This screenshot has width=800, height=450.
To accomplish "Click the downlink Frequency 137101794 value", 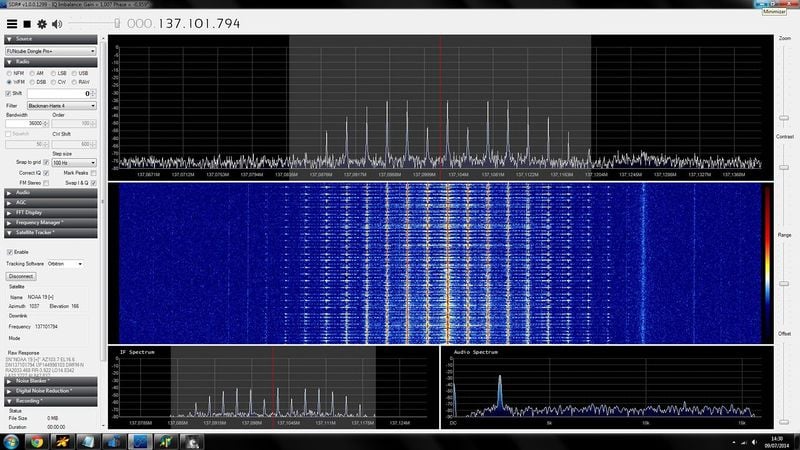I will pos(46,327).
